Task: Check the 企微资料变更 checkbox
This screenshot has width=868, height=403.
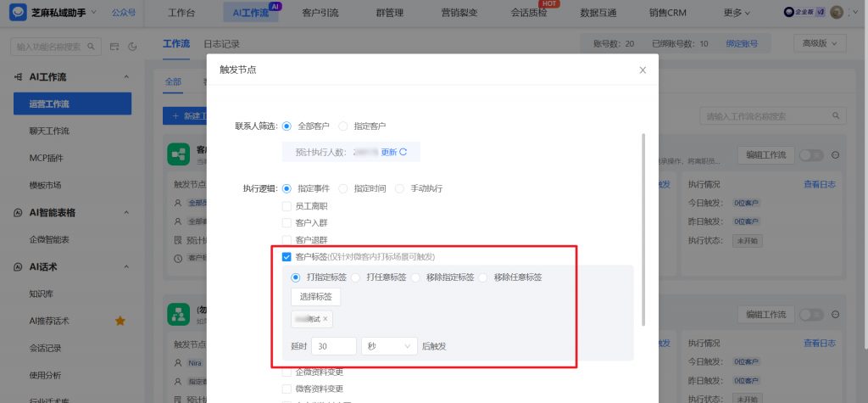Action: click(287, 372)
